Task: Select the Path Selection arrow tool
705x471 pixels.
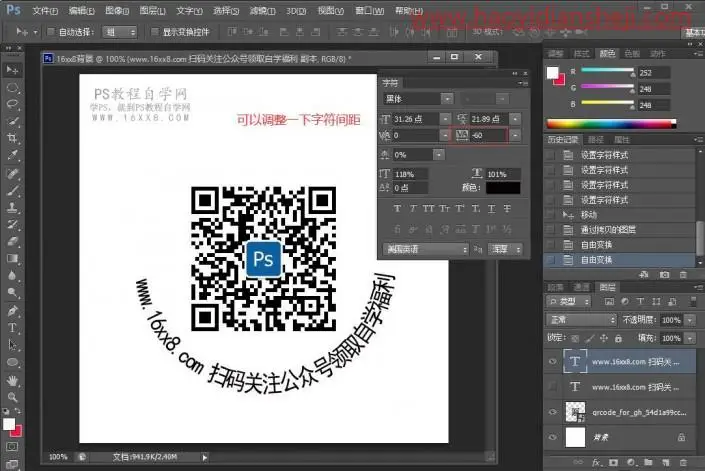Action: [12, 345]
